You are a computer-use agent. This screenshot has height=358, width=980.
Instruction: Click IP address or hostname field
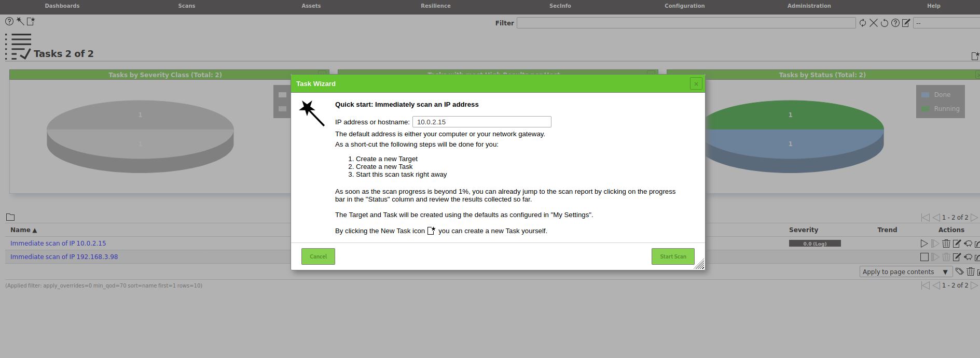coord(482,122)
